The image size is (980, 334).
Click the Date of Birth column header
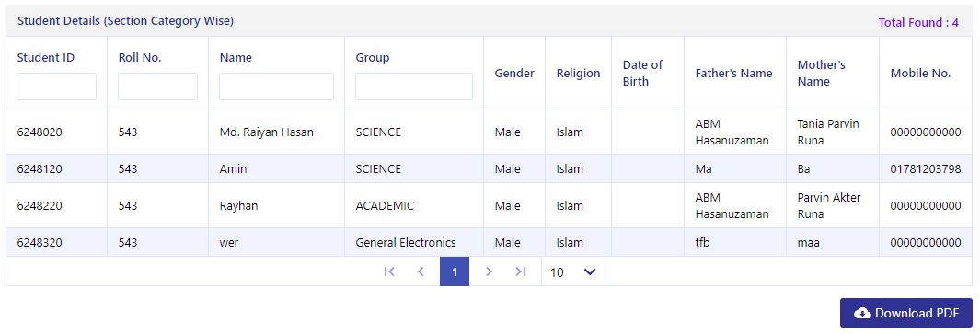[x=642, y=74]
